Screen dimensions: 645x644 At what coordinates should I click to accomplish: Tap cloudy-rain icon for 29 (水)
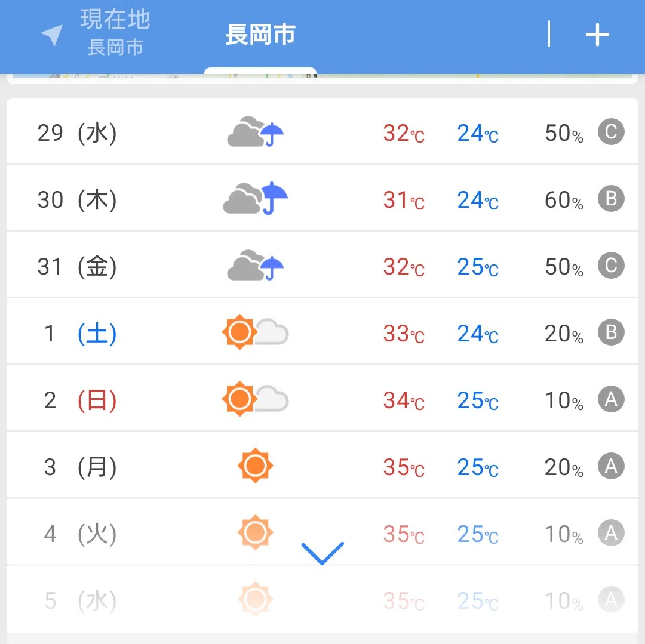point(256,131)
